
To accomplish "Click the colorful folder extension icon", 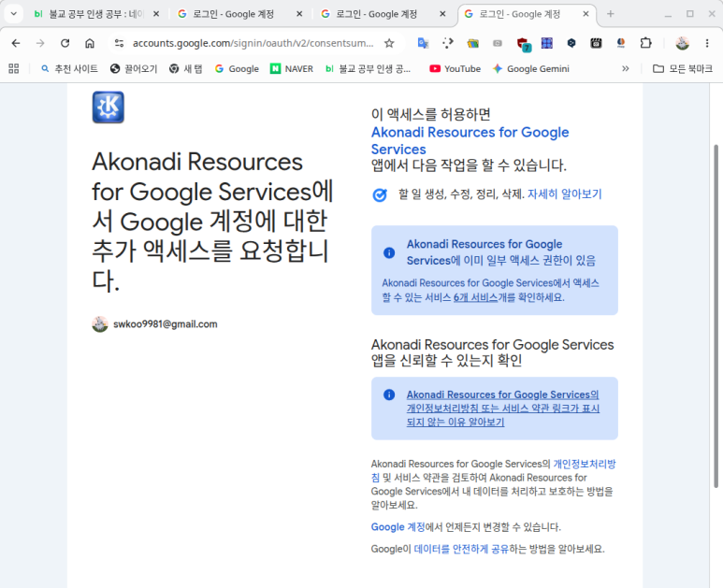I will [472, 44].
